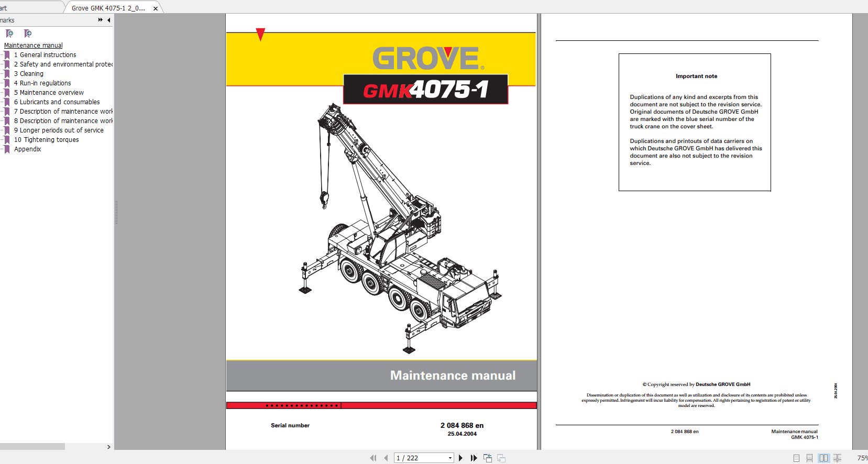Go to the previous page
The image size is (868, 464).
tap(386, 458)
